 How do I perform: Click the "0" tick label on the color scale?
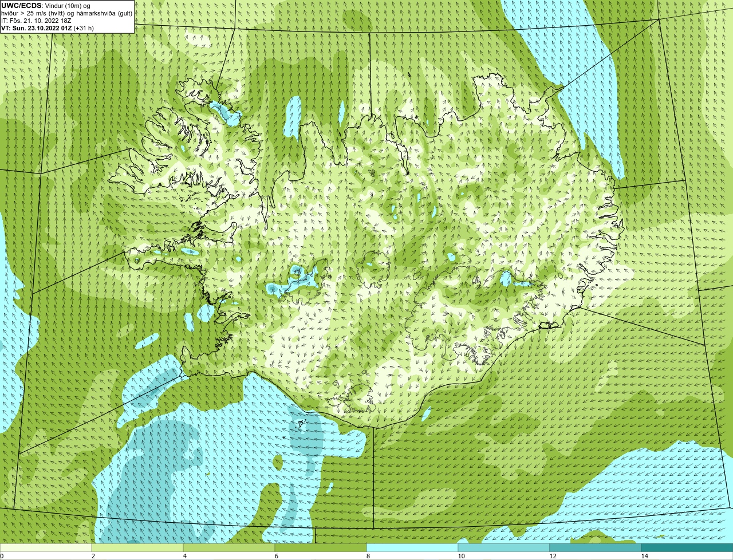2,556
